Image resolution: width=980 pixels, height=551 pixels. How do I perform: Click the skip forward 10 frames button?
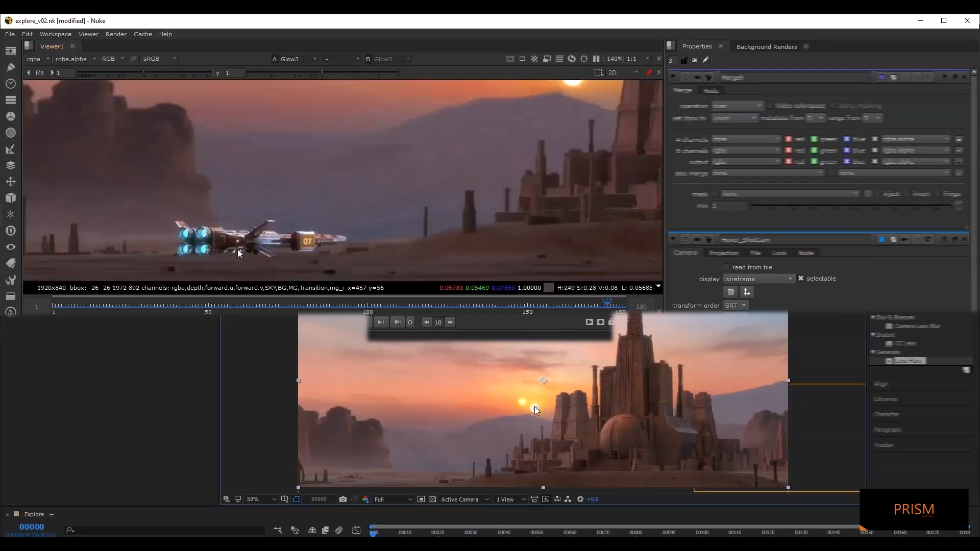pos(450,322)
